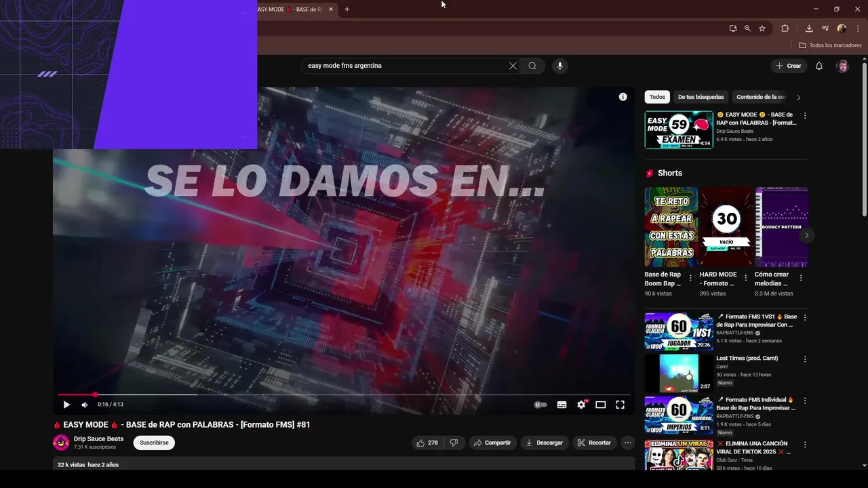Open YouTube notifications bell

(819, 66)
